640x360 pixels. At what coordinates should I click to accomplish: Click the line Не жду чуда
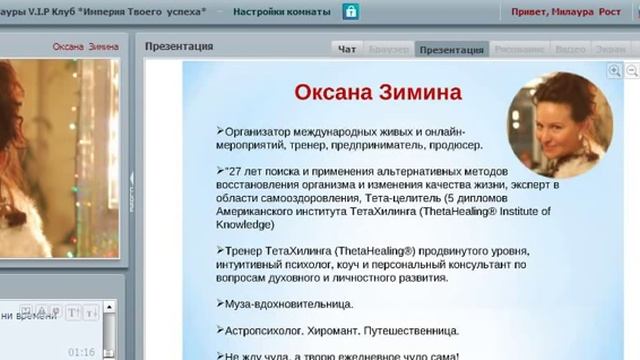point(338,356)
